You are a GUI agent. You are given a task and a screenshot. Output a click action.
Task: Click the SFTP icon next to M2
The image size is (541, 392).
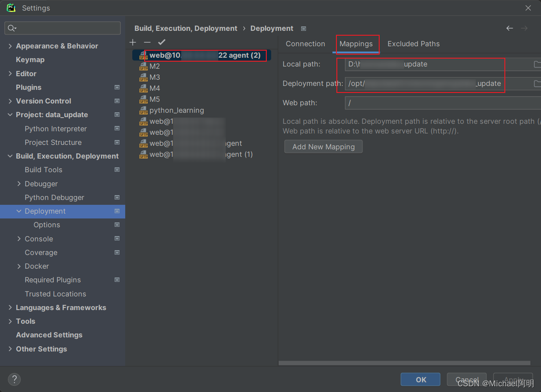tap(143, 66)
